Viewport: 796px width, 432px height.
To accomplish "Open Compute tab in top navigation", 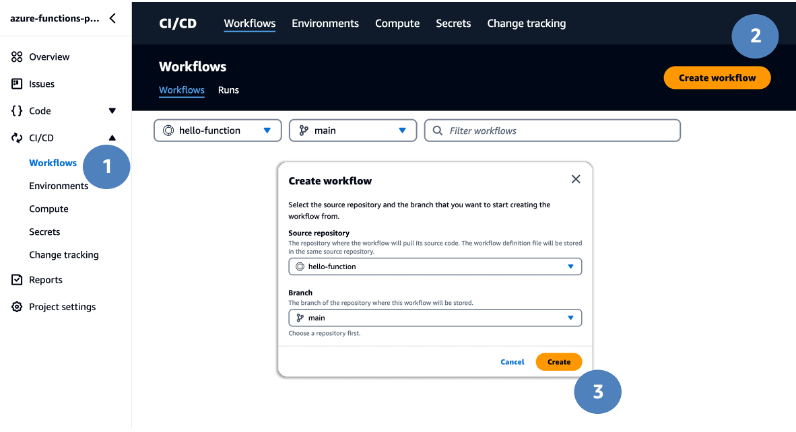I will (x=397, y=23).
